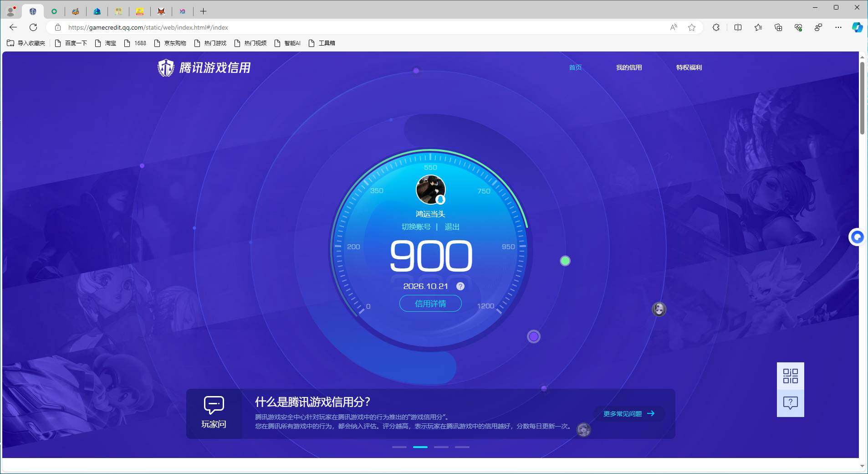Go to 首页 nav item
Viewport: 868px width, 474px height.
575,67
